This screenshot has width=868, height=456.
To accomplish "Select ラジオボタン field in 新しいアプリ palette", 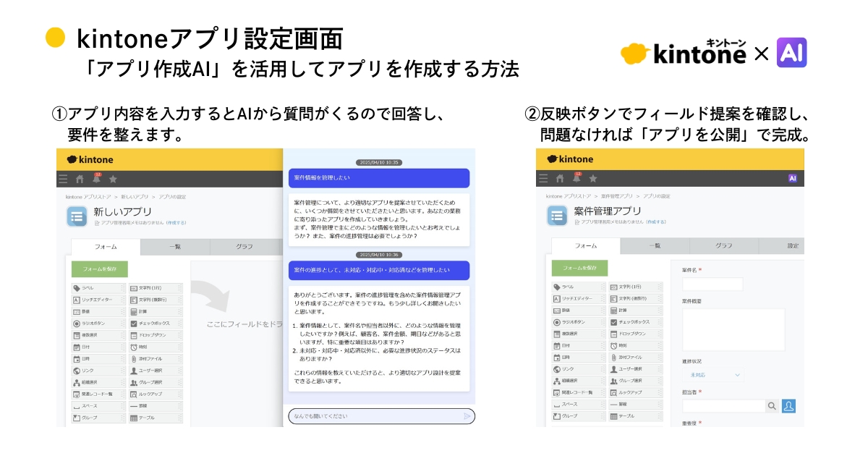I will [98, 323].
